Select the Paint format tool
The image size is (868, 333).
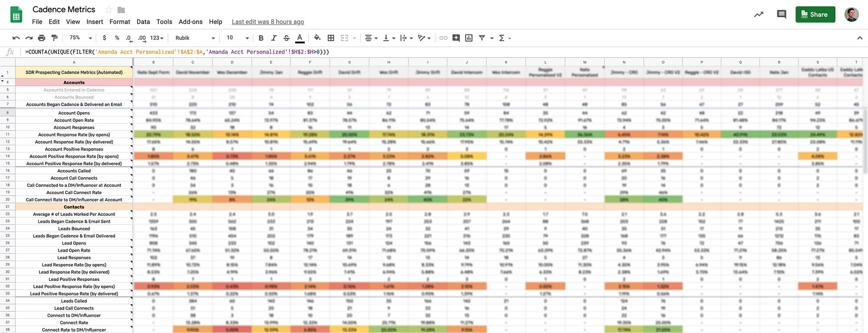coord(54,38)
